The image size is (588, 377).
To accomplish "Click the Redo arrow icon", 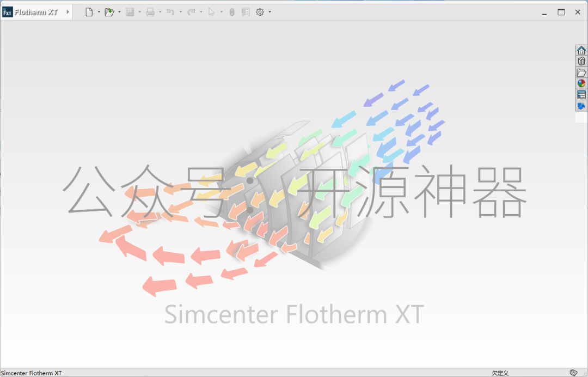I will [x=191, y=12].
